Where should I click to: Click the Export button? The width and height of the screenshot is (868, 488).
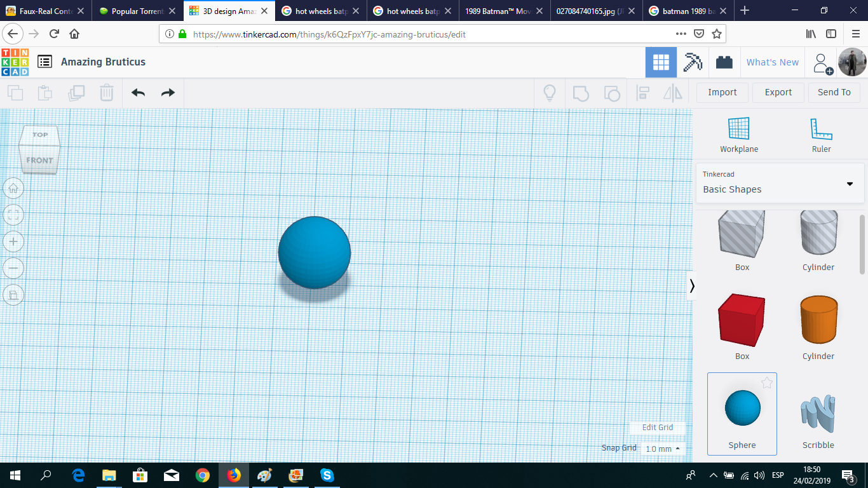point(778,93)
